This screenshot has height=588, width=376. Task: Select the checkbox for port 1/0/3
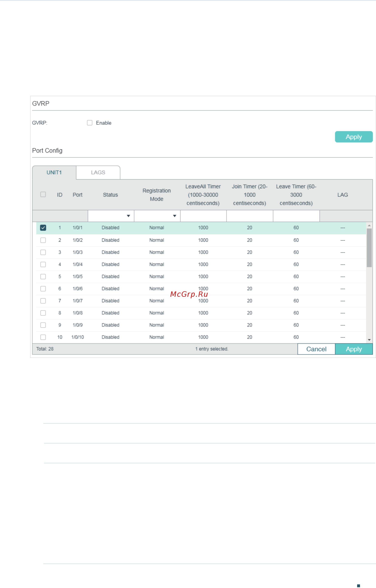(43, 252)
